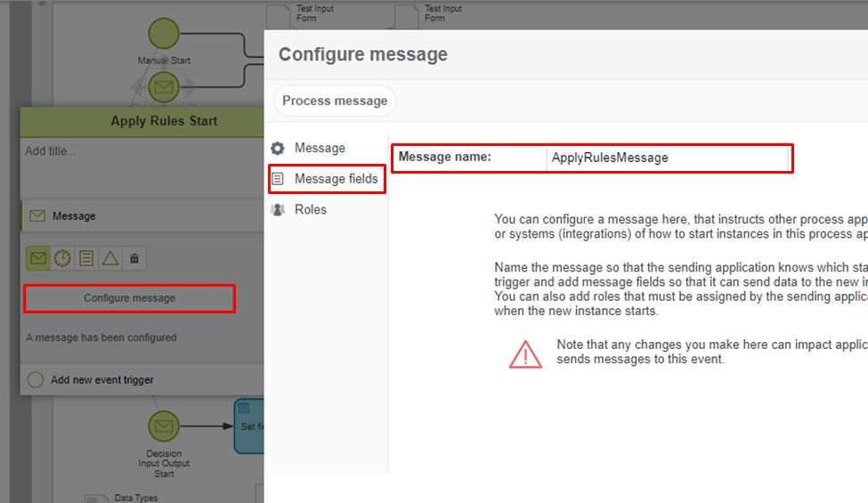Click the message start event below Manual Start
Viewport: 868px width, 503px height.
click(x=164, y=87)
